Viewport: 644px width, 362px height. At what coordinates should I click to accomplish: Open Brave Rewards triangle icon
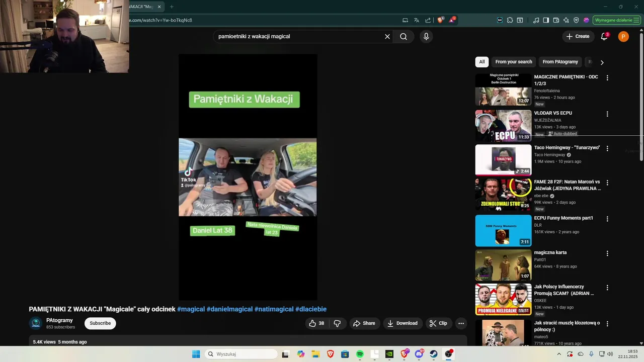pos(452,20)
